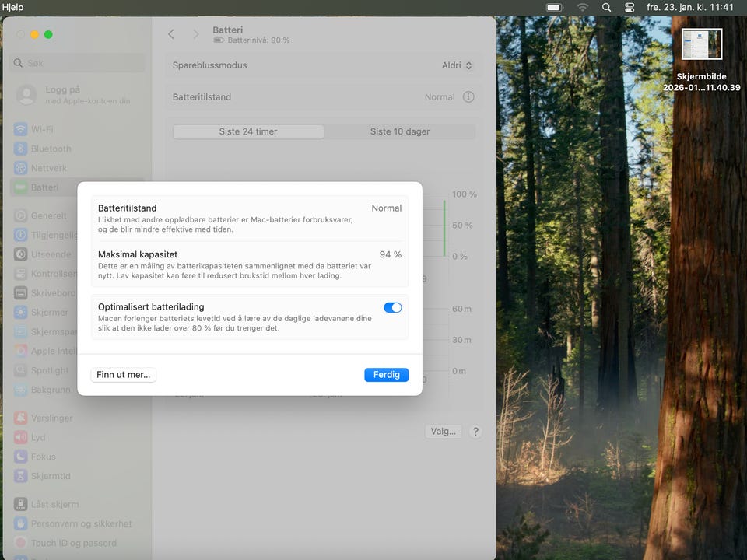The image size is (747, 560).
Task: Click Batteritilstand info icon
Action: [x=468, y=96]
